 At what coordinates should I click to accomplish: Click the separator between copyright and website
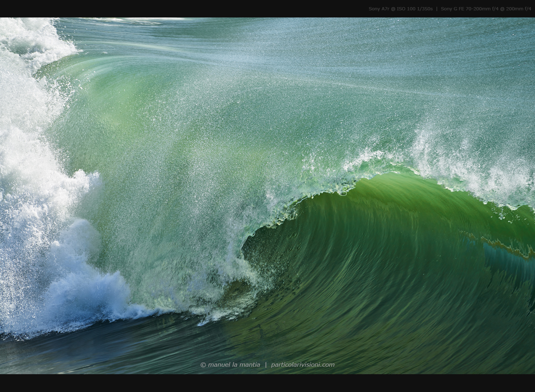pyautogui.click(x=265, y=365)
